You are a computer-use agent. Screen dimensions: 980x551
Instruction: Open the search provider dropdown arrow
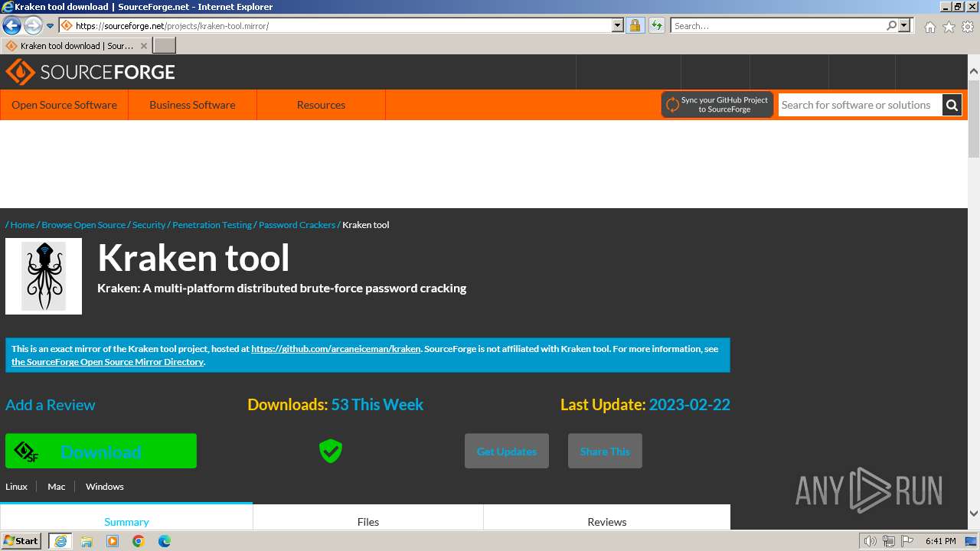tap(904, 25)
